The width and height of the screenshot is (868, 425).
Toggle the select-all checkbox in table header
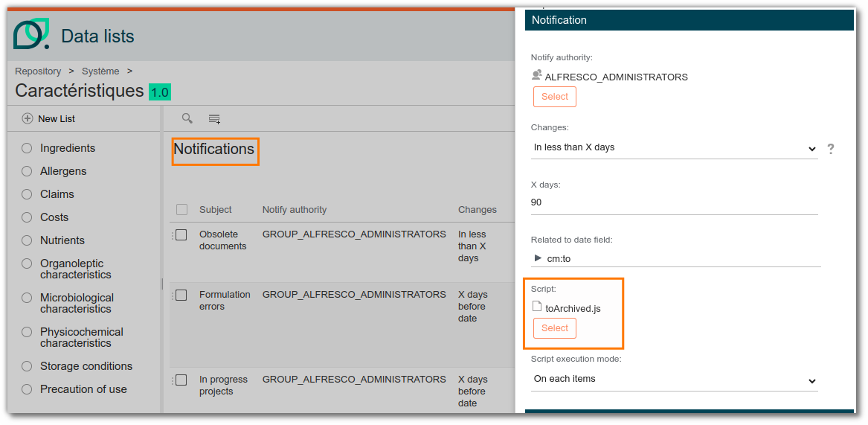tap(181, 209)
